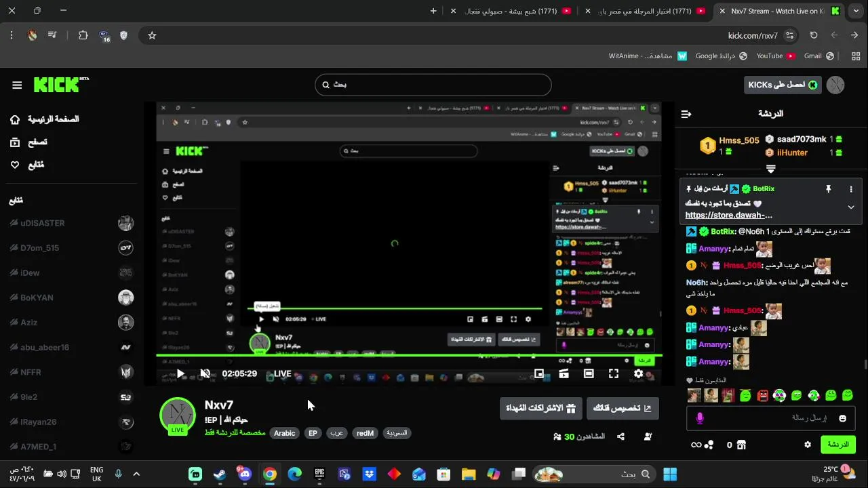Open the D7om_515 channel in sidebar

71,247
